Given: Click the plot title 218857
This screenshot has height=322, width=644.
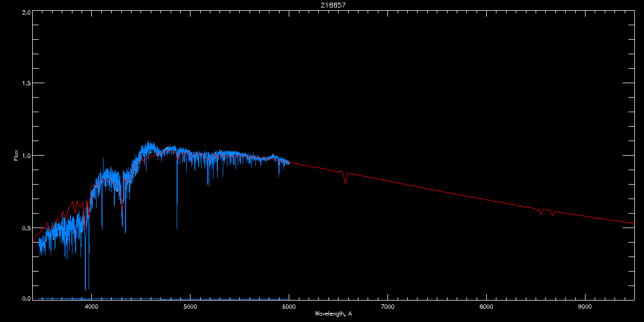Looking at the screenshot, I should (333, 5).
